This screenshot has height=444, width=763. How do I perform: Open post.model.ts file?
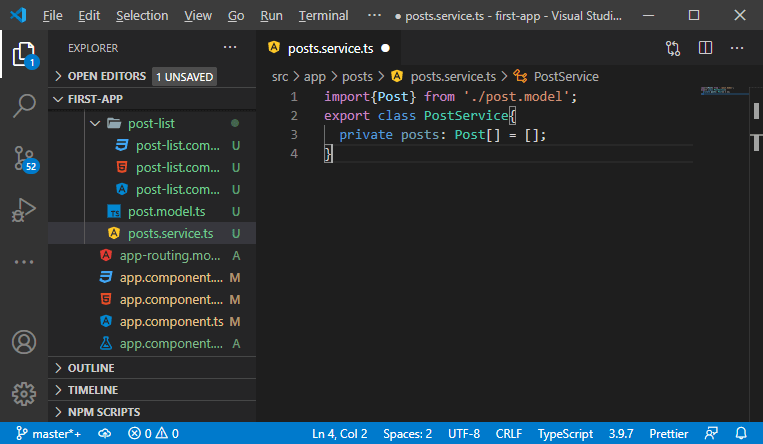[152, 211]
